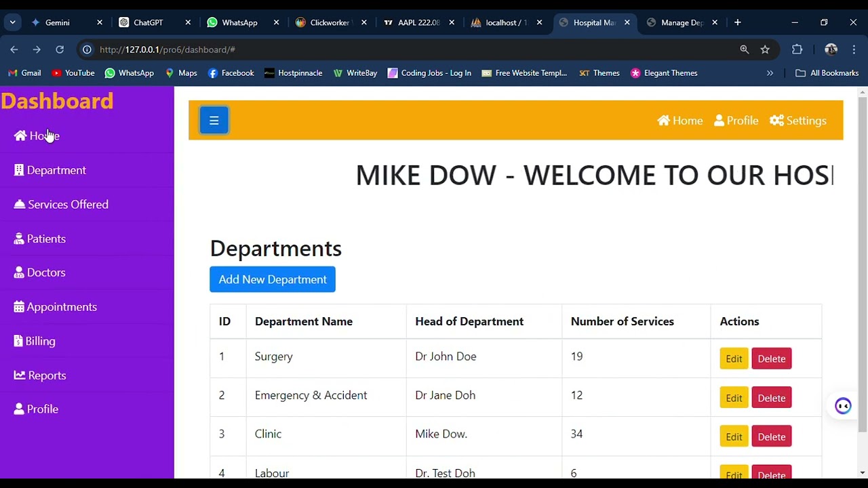View site information icon in address bar
868x488 pixels.
coord(87,49)
